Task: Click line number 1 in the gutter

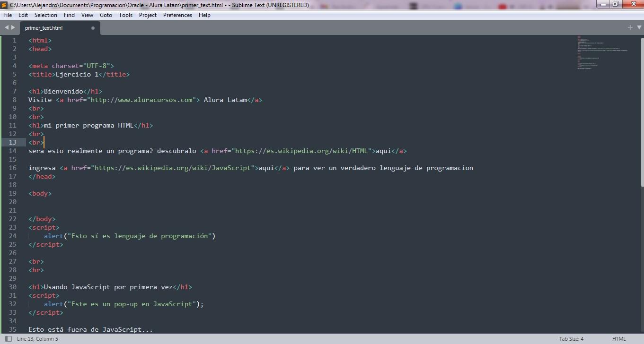Action: click(15, 40)
